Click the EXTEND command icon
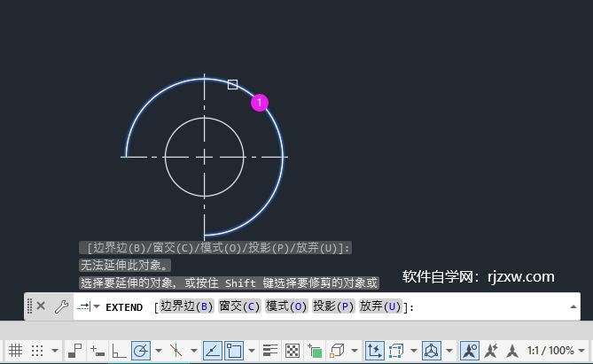This screenshot has width=593, height=364. point(83,306)
